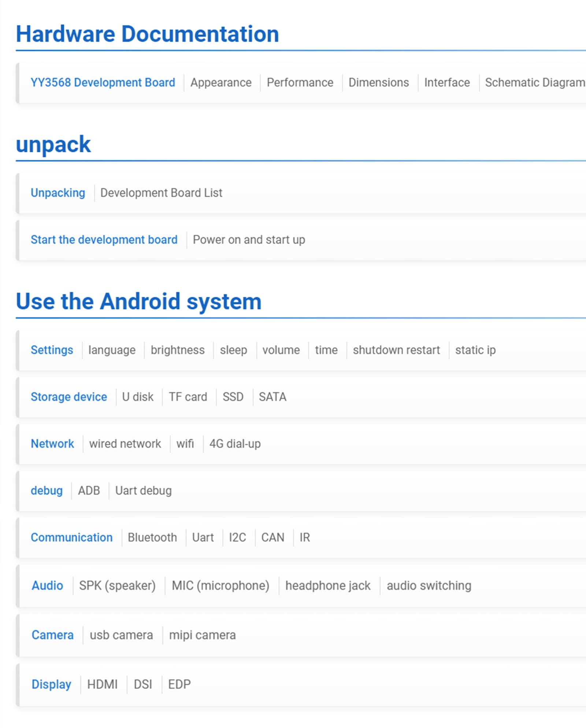Select the brightness settings link
The image size is (586, 728).
click(178, 350)
